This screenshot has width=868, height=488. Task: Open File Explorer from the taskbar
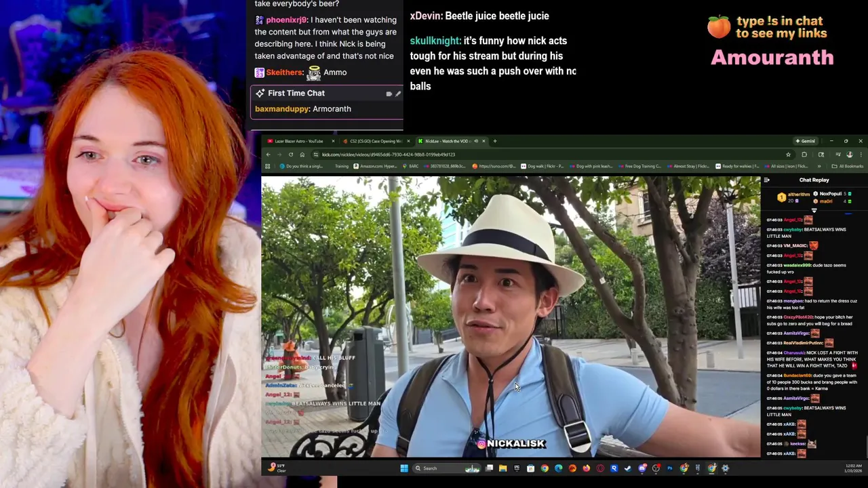coord(502,468)
